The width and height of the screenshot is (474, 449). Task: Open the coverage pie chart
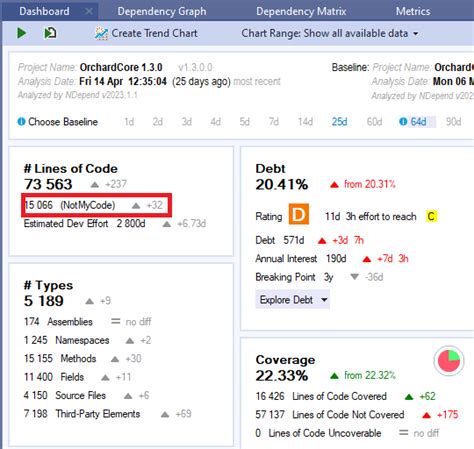[x=449, y=361]
